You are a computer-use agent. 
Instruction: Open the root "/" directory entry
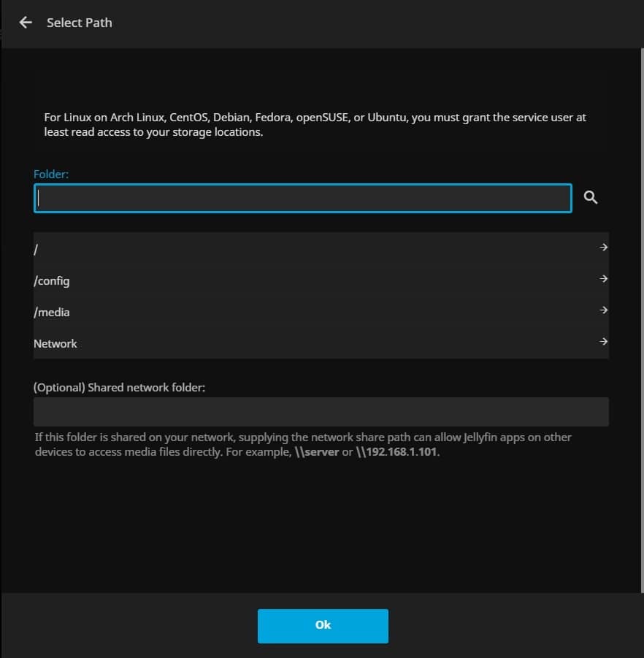(x=321, y=248)
